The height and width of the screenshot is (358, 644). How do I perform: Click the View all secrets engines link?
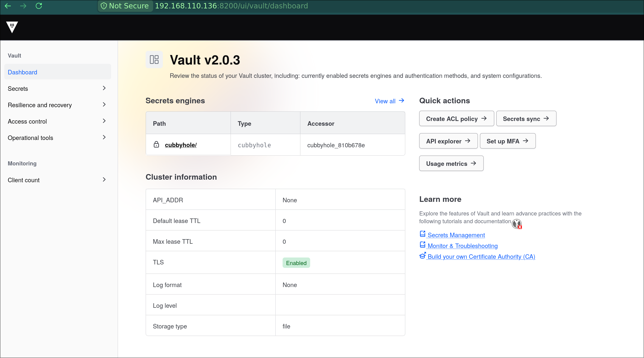[389, 101]
